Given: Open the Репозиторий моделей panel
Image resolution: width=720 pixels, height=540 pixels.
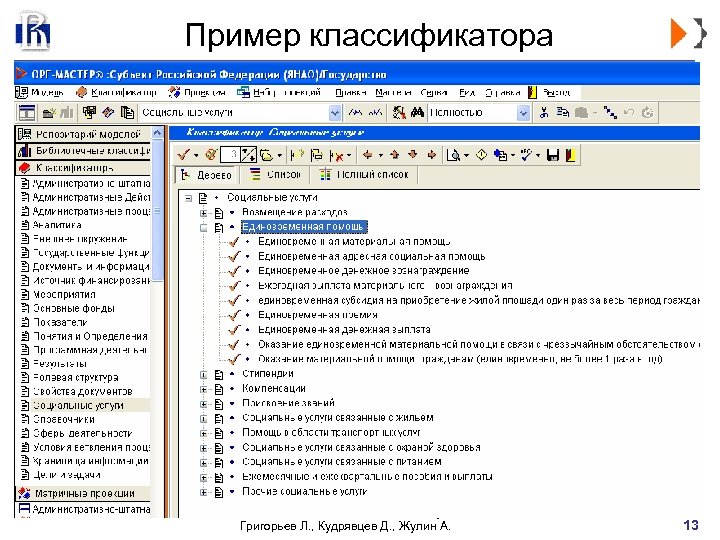Looking at the screenshot, I should coord(83,134).
